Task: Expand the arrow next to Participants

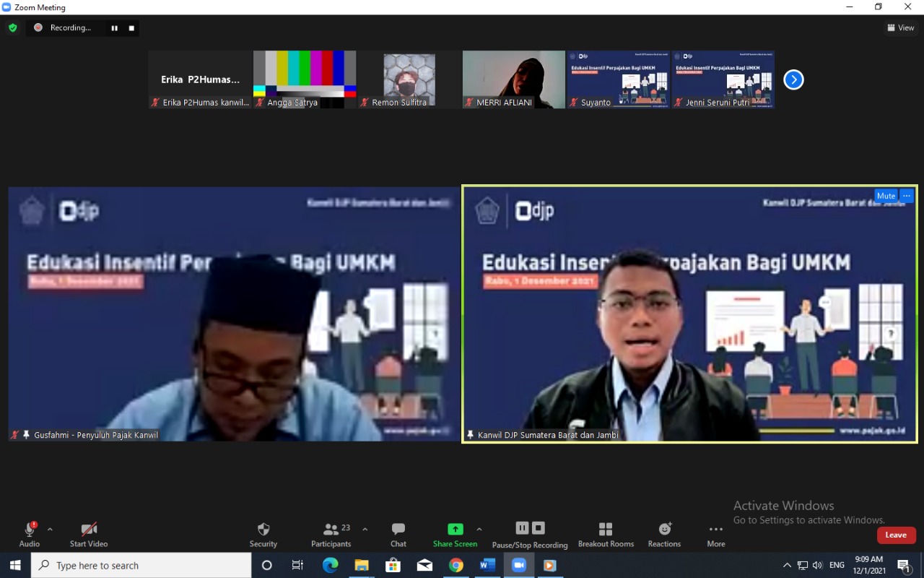Action: tap(365, 529)
